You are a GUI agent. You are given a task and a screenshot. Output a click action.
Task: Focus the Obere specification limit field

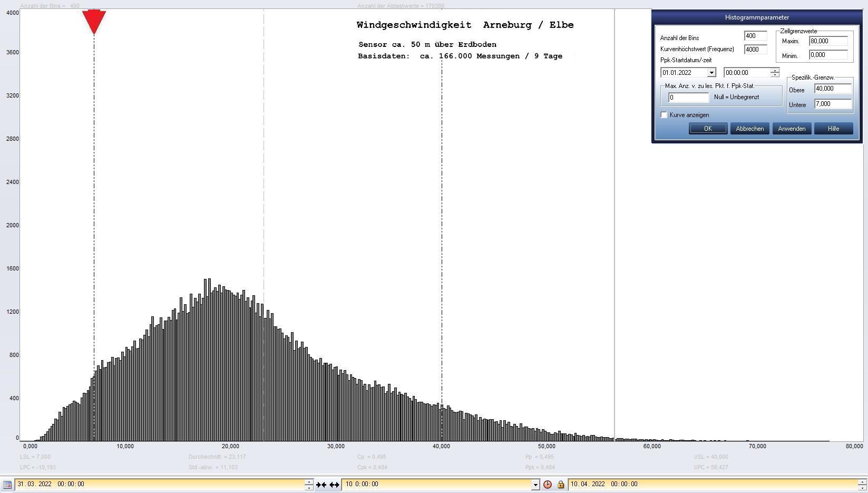[x=832, y=89]
